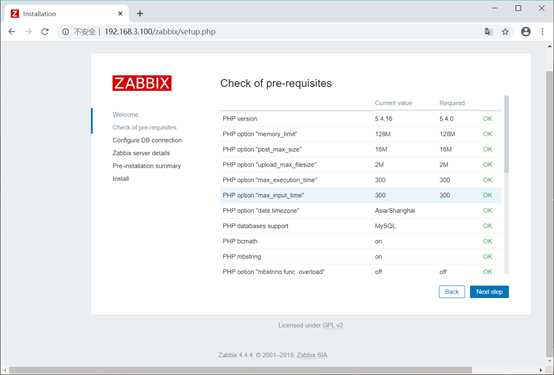Maximize the browser window
This screenshot has width=554, height=375.
point(518,8)
